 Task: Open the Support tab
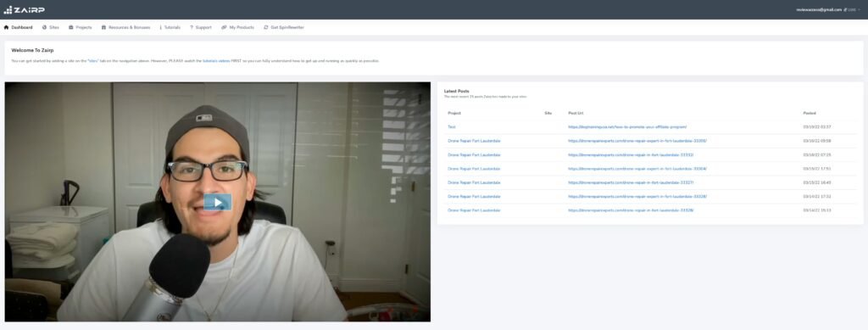tap(200, 27)
